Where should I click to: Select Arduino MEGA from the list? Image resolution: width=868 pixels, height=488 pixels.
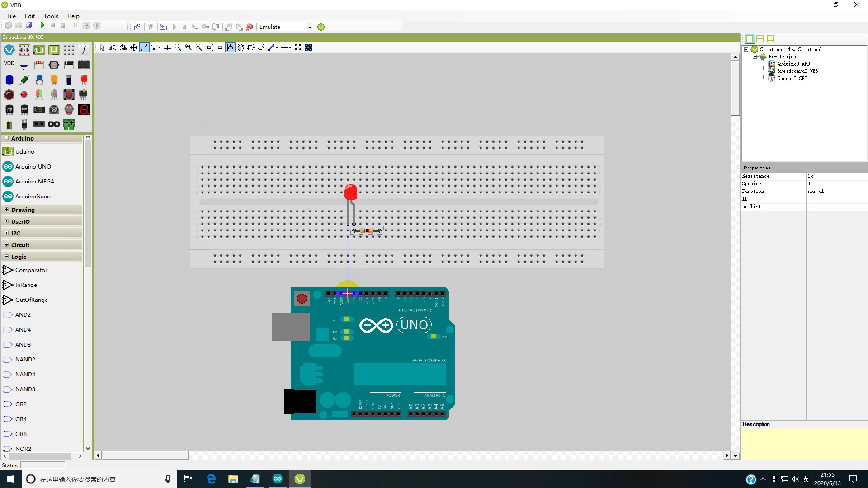pyautogui.click(x=35, y=182)
